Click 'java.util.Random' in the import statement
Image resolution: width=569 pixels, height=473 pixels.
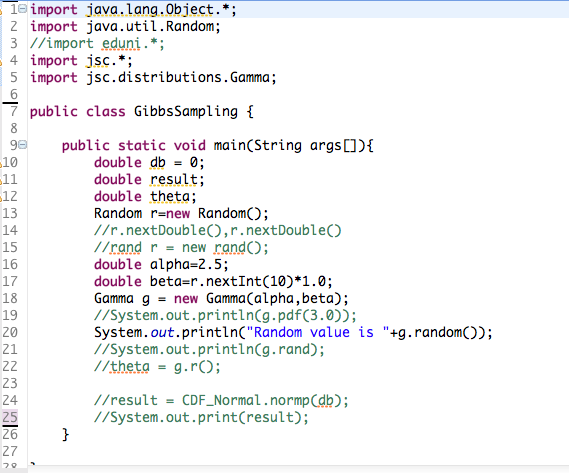(x=150, y=26)
